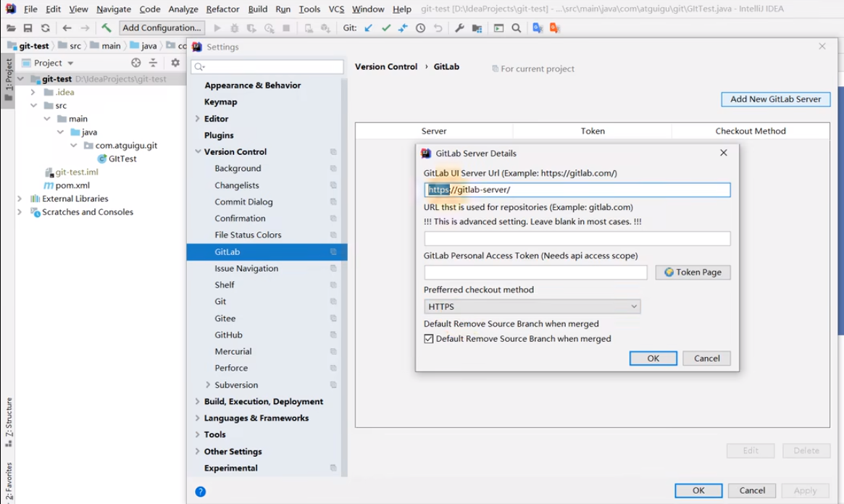Expand the Editor settings section
844x504 pixels.
tap(198, 118)
